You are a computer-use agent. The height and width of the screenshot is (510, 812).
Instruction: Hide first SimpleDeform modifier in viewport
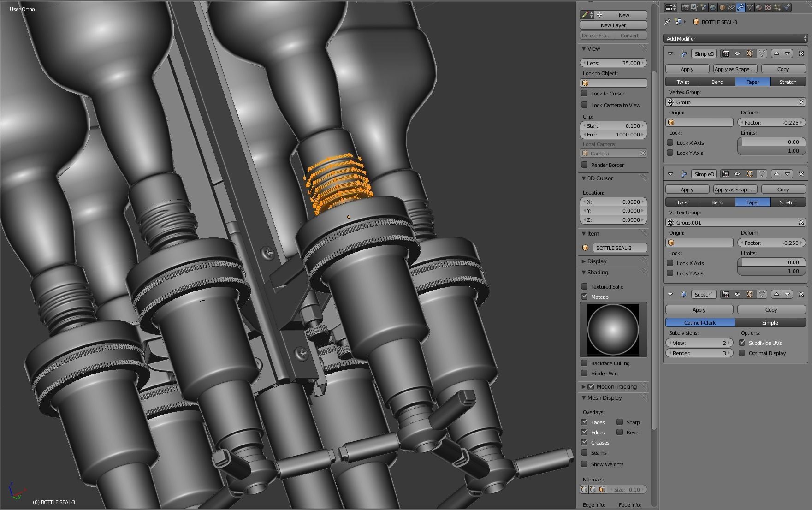click(738, 54)
